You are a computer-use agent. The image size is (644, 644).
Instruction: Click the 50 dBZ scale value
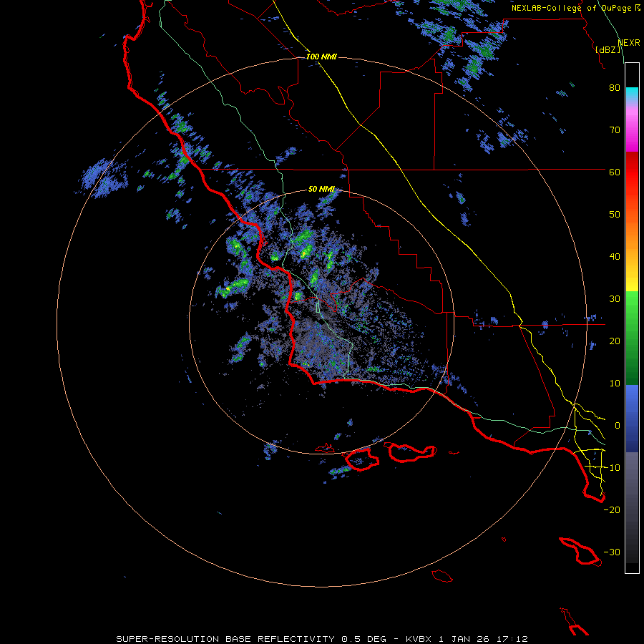(615, 215)
